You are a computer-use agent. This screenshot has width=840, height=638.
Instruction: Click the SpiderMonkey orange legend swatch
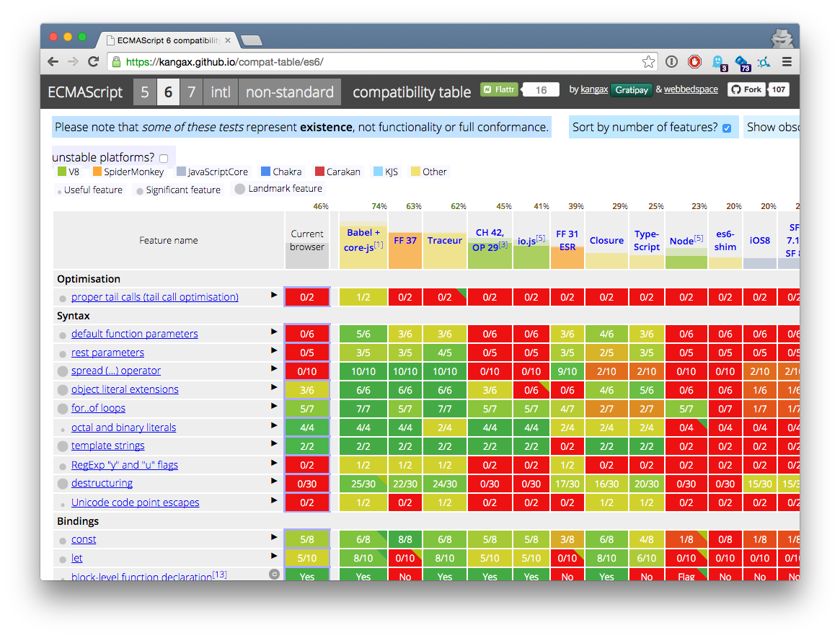(x=97, y=172)
